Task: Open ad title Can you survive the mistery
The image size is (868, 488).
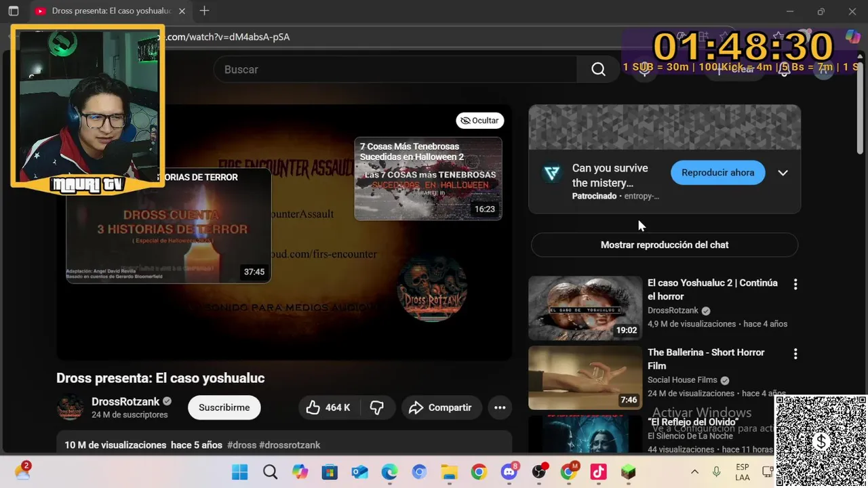Action: [610, 176]
